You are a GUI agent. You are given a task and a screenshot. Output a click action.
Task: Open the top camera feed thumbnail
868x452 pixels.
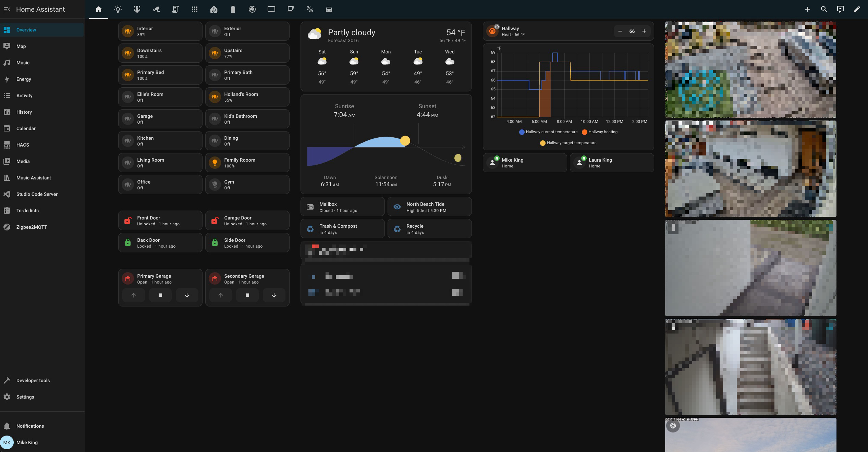pos(750,70)
